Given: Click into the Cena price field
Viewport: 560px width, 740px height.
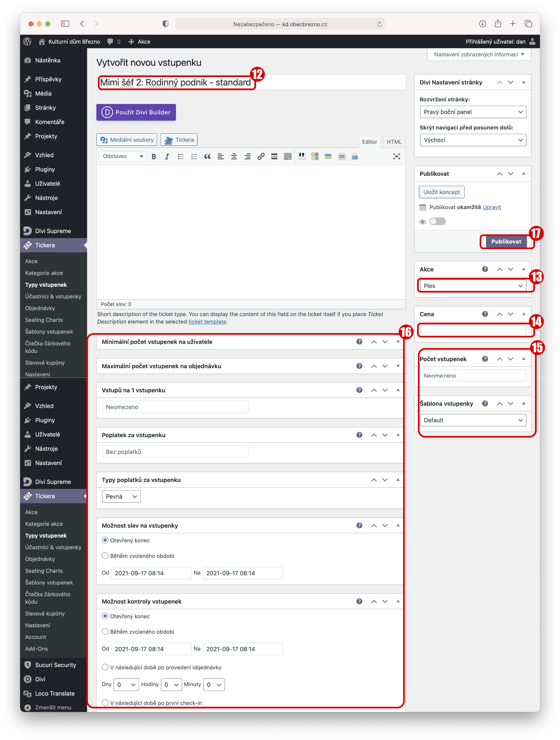Looking at the screenshot, I should [472, 330].
